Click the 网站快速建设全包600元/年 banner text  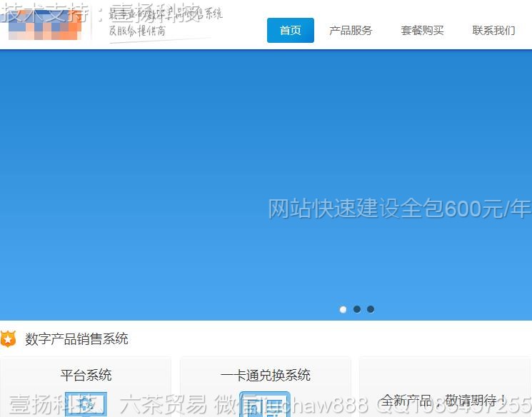click(x=399, y=209)
